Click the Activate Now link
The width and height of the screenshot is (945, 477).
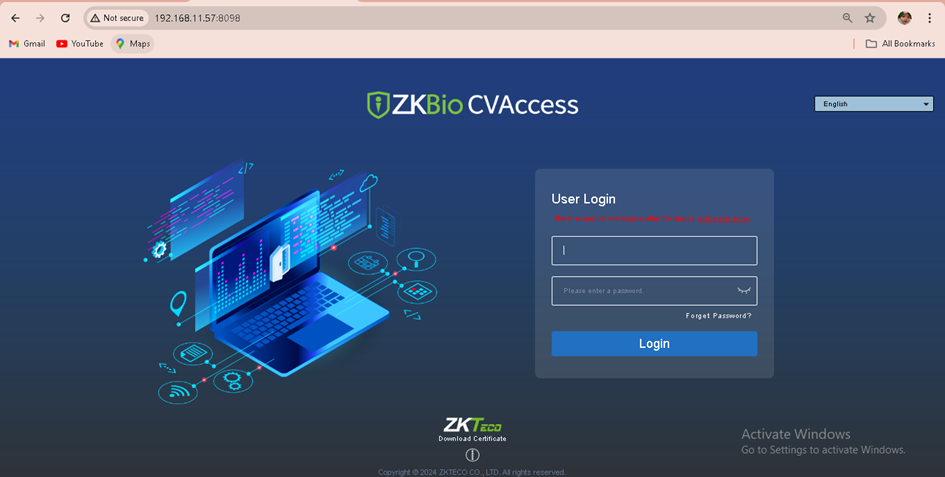pos(723,219)
